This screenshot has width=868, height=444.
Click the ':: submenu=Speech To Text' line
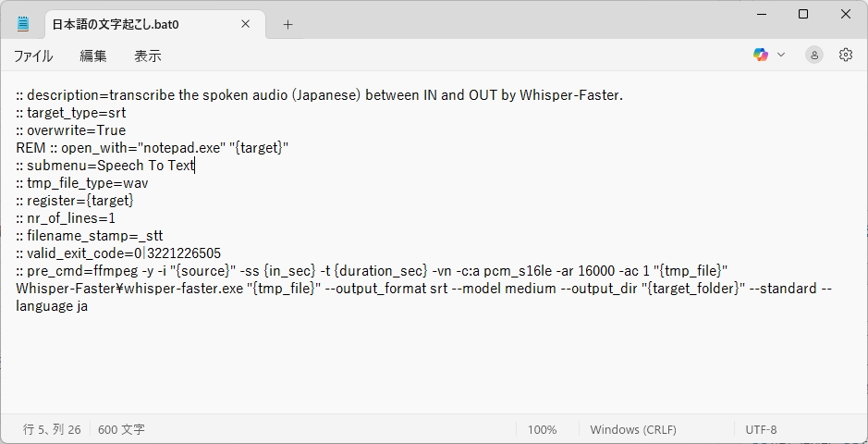click(105, 166)
